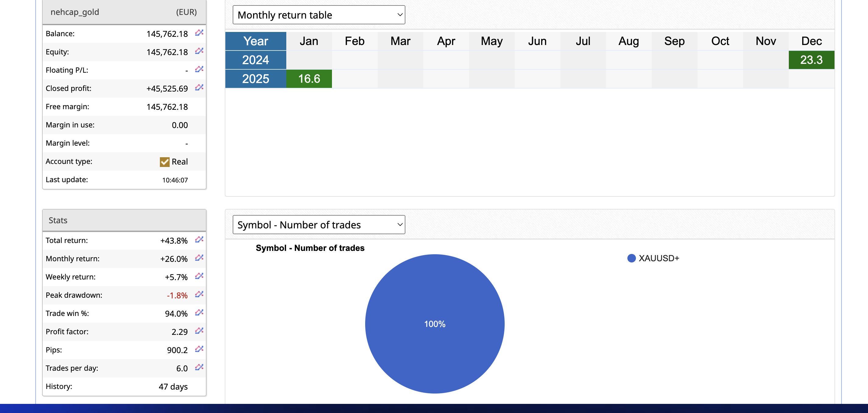The image size is (868, 413).
Task: Click chart icon next to Trade win %
Action: [x=199, y=312]
